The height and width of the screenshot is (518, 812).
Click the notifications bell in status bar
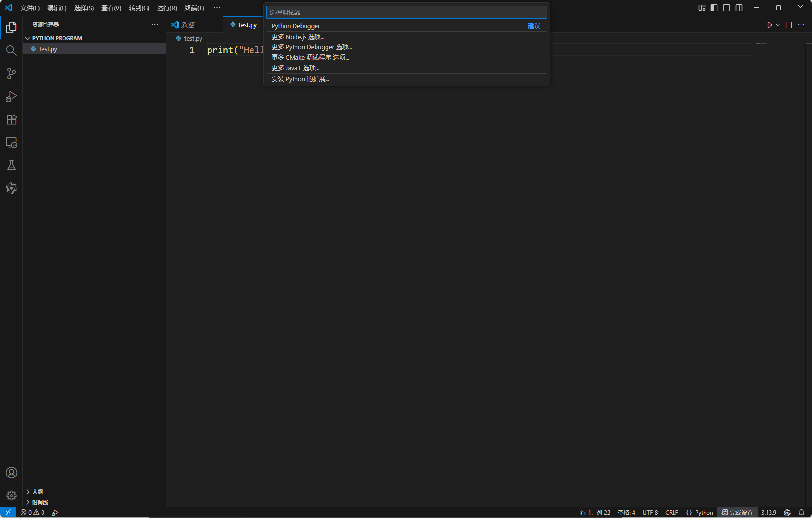[x=801, y=512]
